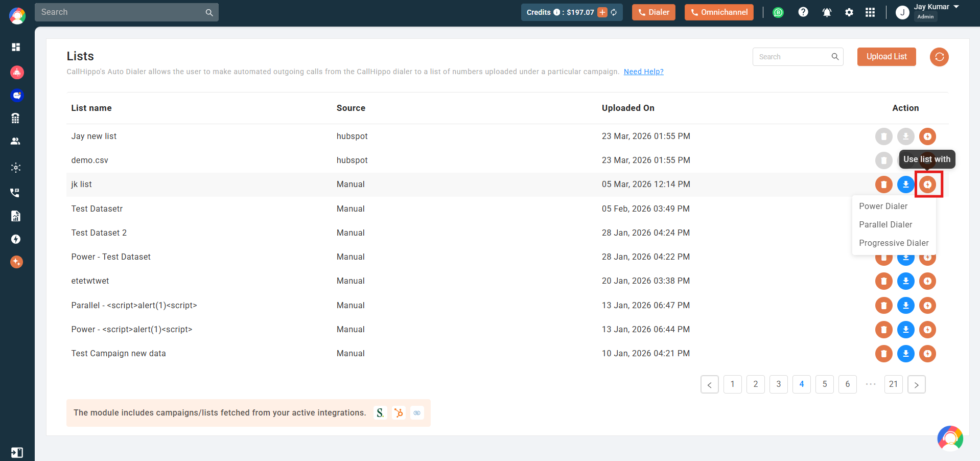Jump to last page 21
Viewport: 980px width, 461px height.
click(894, 384)
